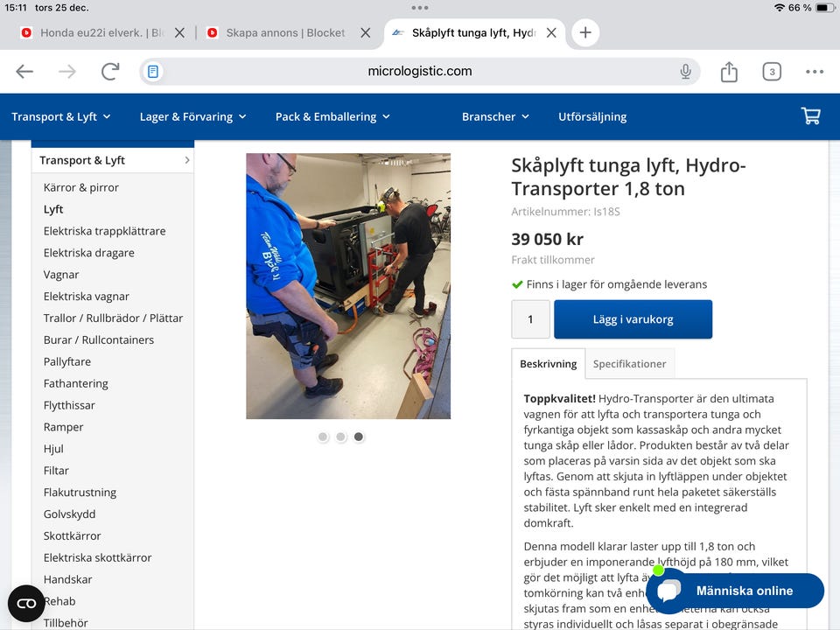The image size is (840, 630).
Task: Click the green in-stock checkmark
Action: [x=517, y=284]
